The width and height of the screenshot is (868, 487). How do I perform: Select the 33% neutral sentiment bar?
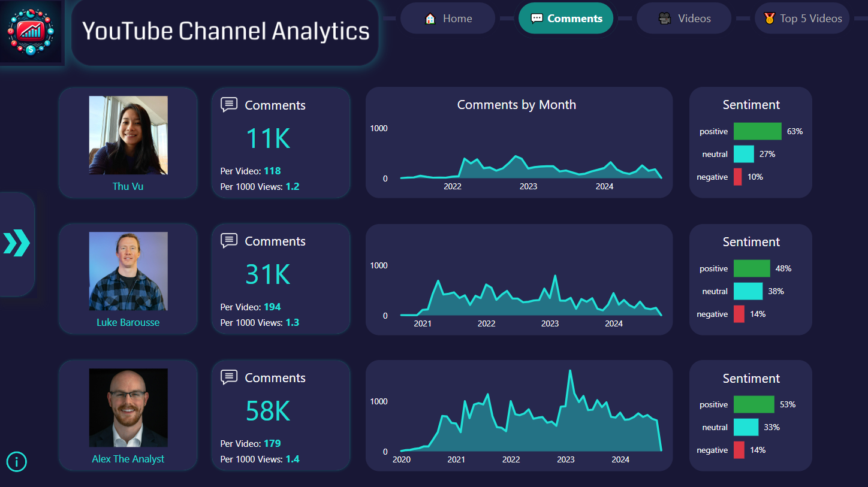click(746, 427)
